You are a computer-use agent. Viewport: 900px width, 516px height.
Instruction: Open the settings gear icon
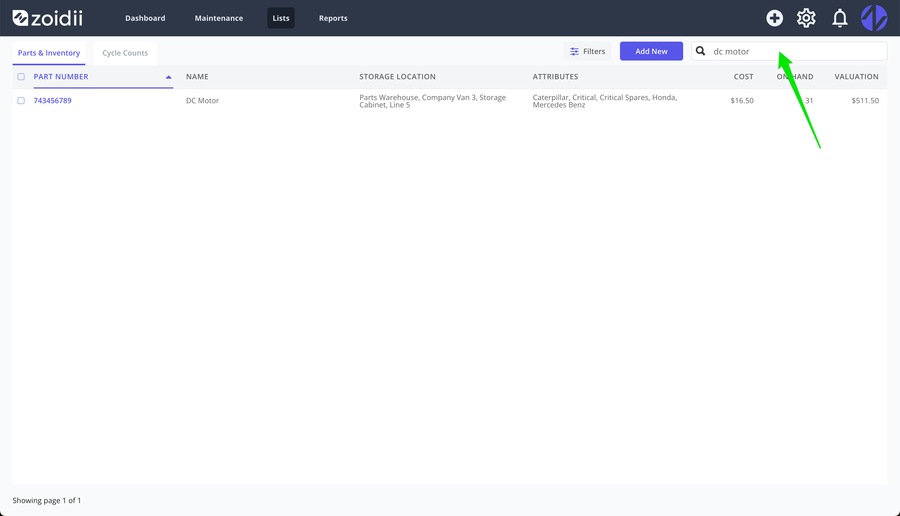[x=806, y=18]
